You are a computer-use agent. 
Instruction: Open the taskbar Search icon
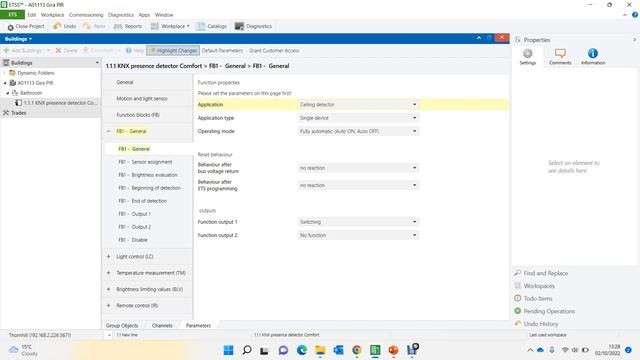(x=247, y=350)
